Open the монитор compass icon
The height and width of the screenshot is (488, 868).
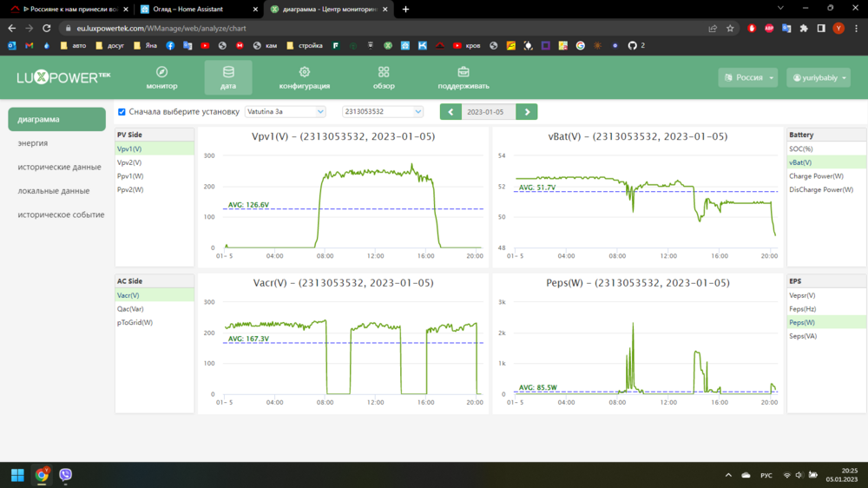tap(161, 72)
